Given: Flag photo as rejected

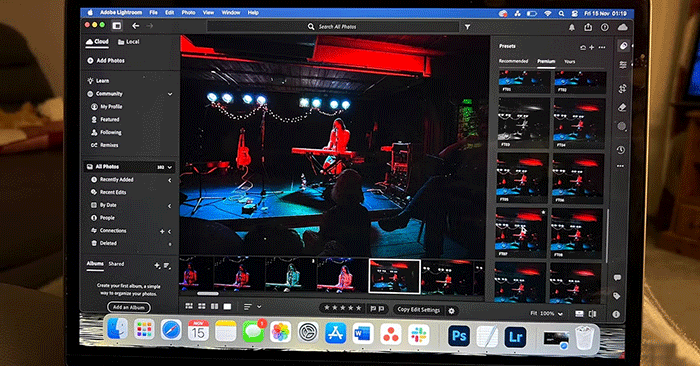Looking at the screenshot, I should coord(381,308).
